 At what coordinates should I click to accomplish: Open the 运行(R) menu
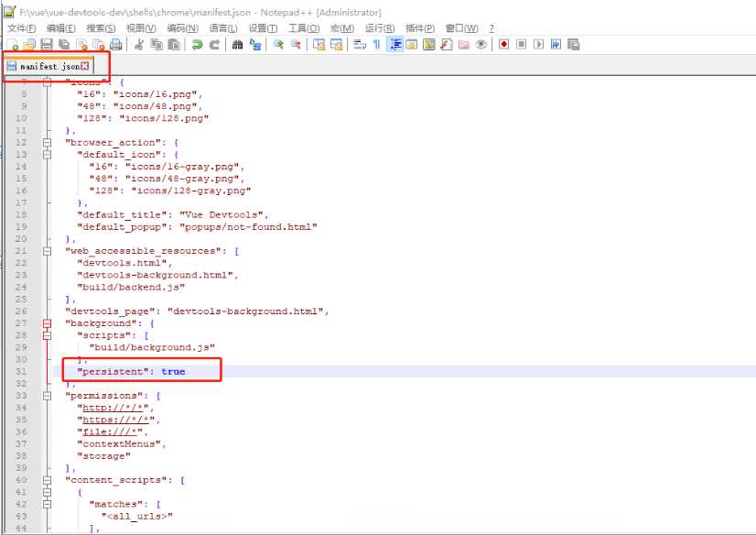(380, 28)
